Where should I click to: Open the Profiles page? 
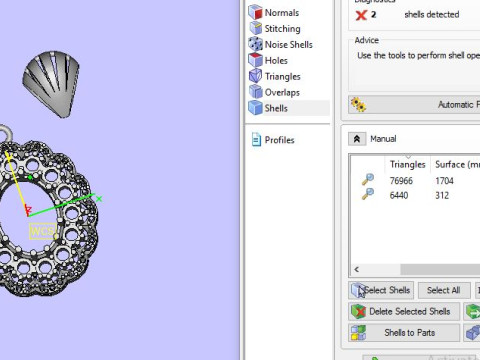273,140
